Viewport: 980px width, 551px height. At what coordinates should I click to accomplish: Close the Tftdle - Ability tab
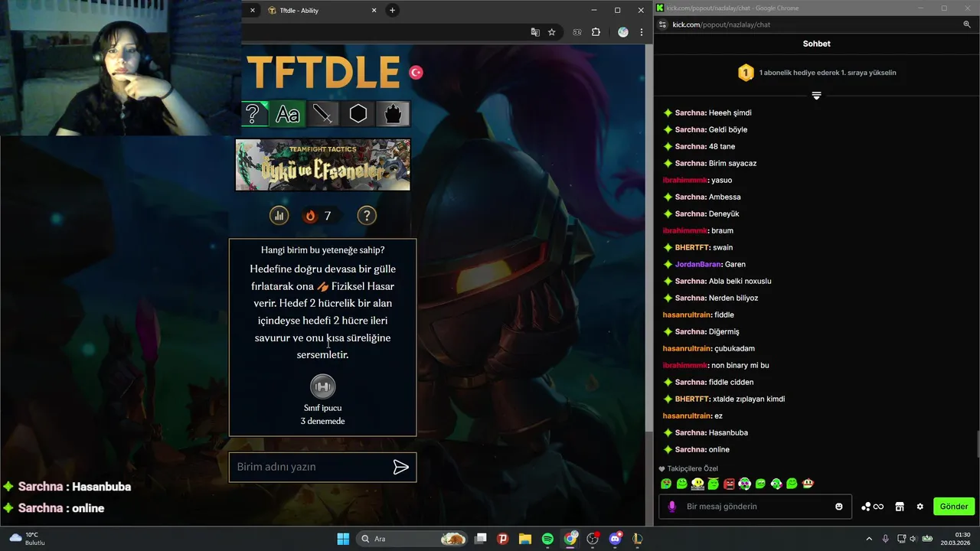click(374, 11)
